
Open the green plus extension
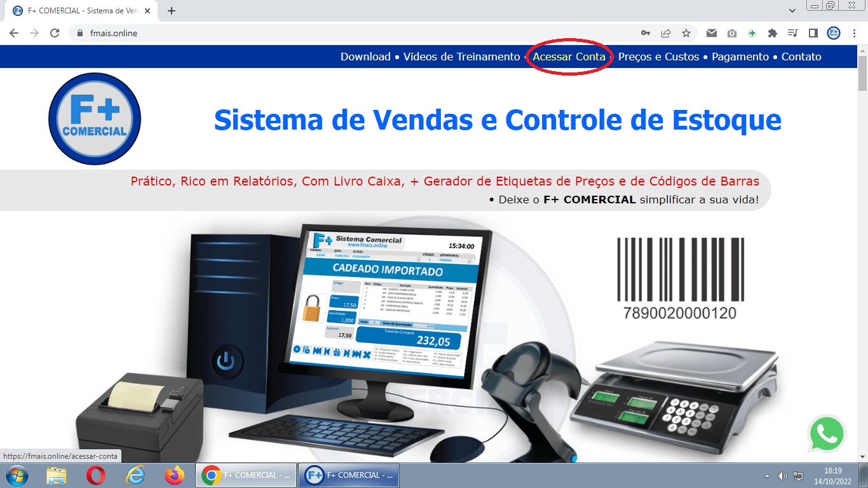[752, 33]
